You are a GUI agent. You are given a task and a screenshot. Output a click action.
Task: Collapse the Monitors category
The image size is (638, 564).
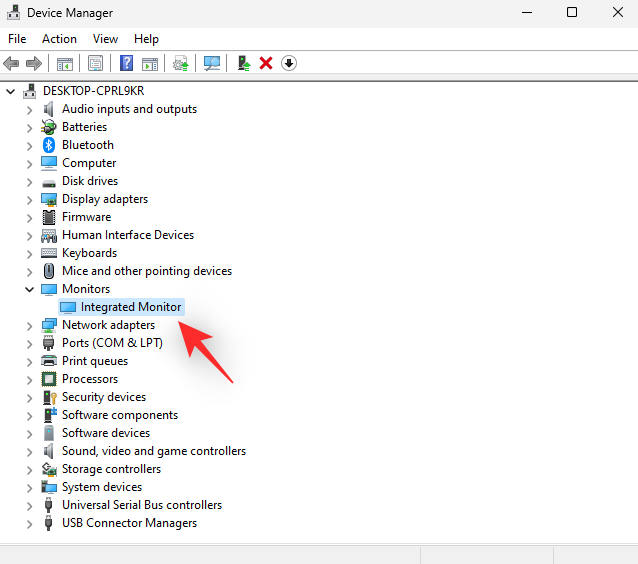click(29, 289)
